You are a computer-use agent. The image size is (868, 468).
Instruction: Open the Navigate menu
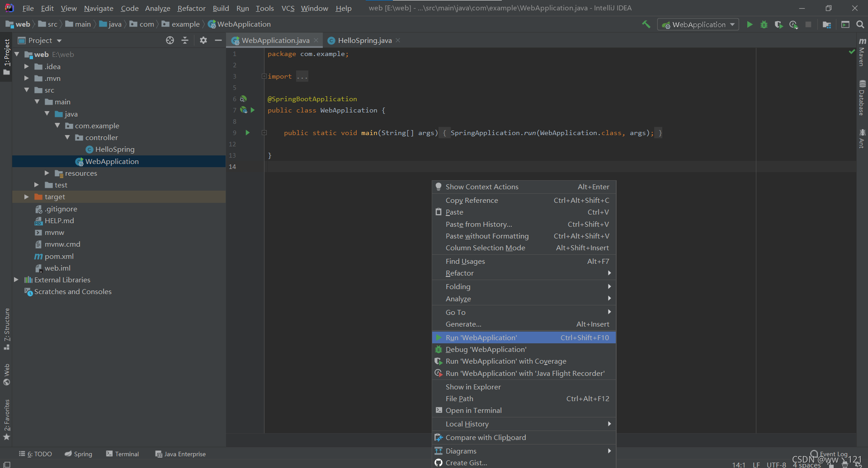point(99,8)
